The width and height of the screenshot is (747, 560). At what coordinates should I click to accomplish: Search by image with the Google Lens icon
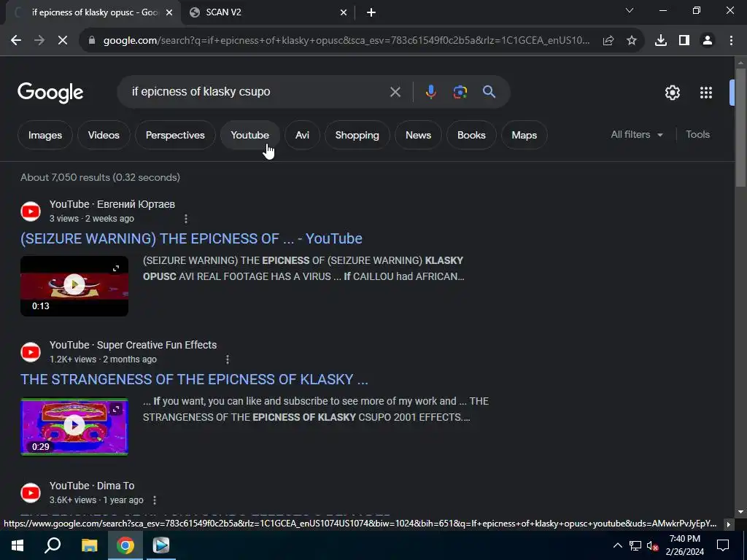tap(460, 92)
